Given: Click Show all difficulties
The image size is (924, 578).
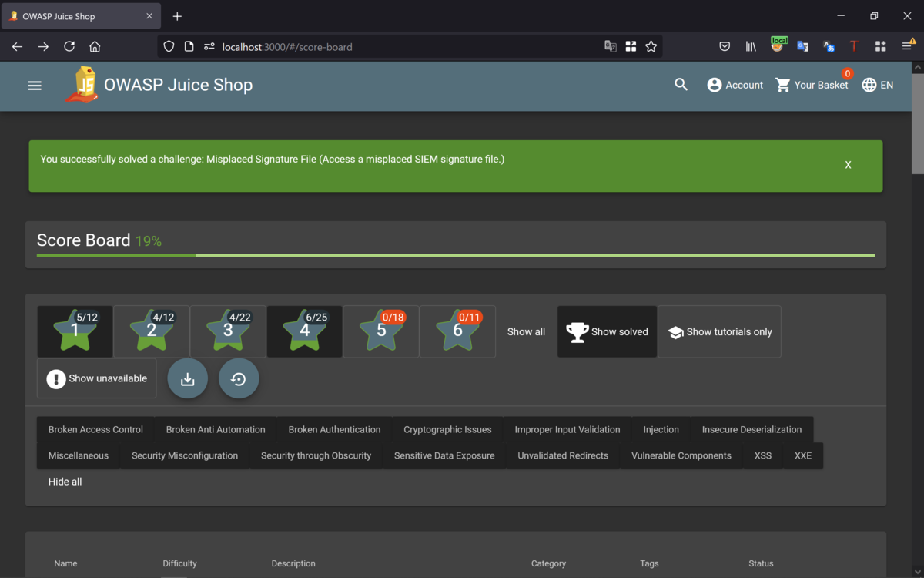Looking at the screenshot, I should click(x=526, y=331).
